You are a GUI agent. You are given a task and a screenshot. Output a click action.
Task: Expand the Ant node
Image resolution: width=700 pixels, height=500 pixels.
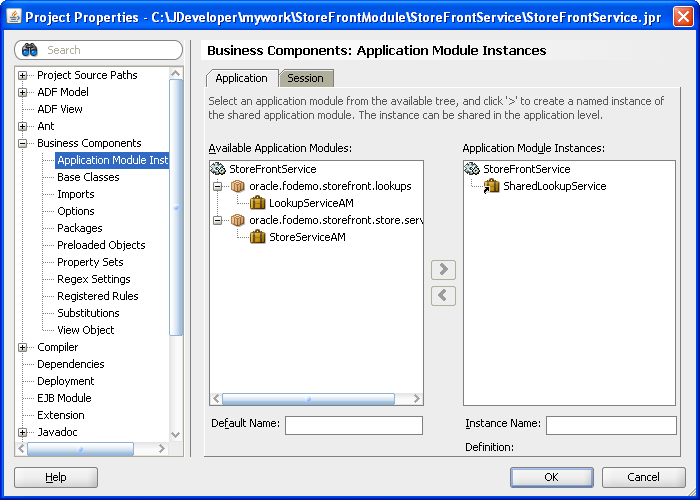22,126
